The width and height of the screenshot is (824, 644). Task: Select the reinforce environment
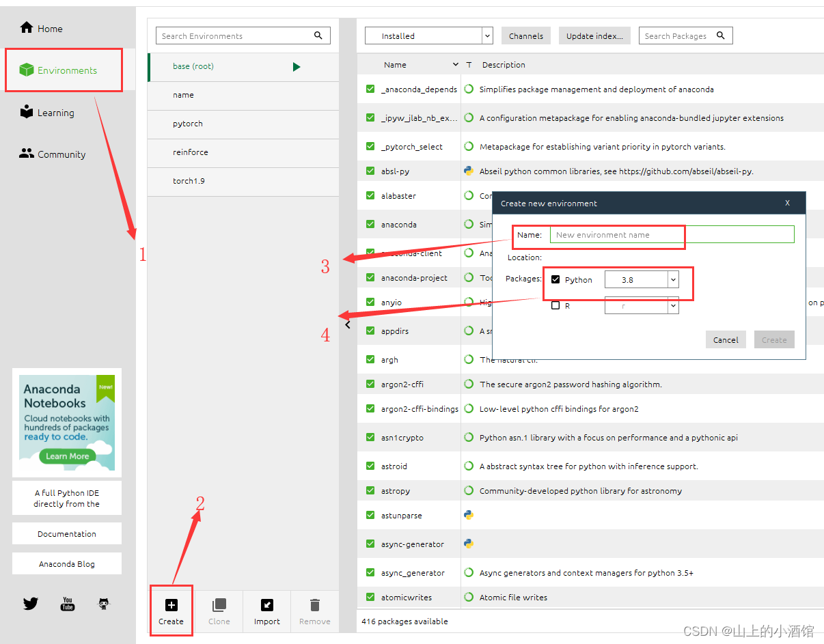pos(243,152)
